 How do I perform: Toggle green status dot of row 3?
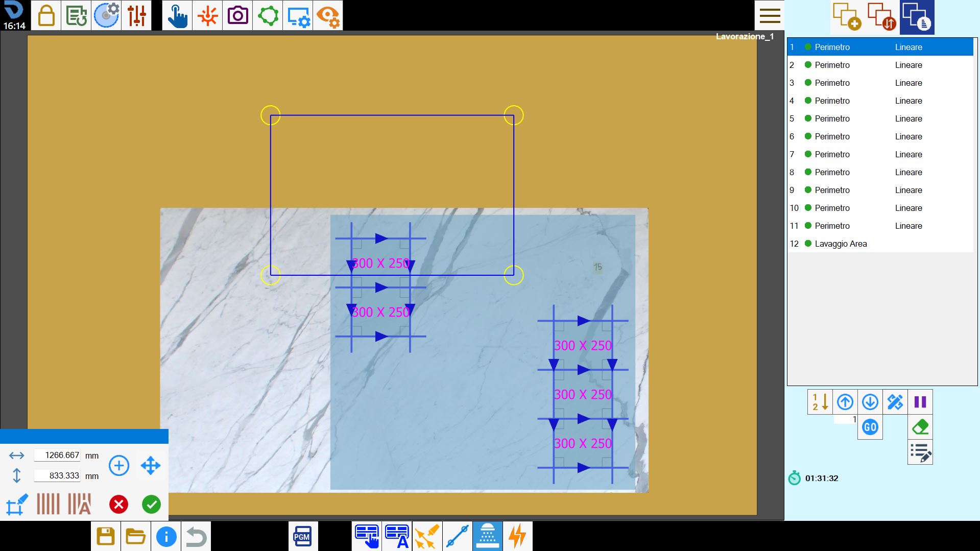(x=808, y=83)
